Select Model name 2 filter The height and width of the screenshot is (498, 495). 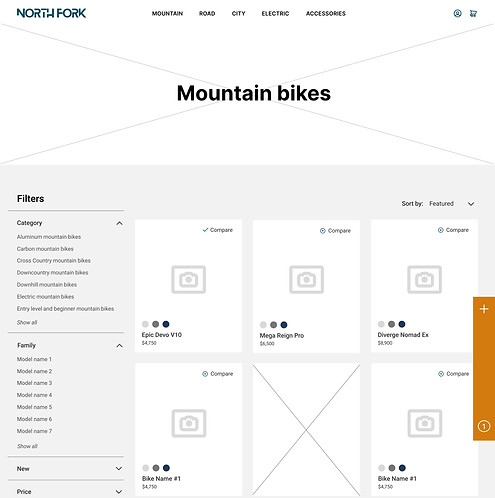(x=34, y=371)
